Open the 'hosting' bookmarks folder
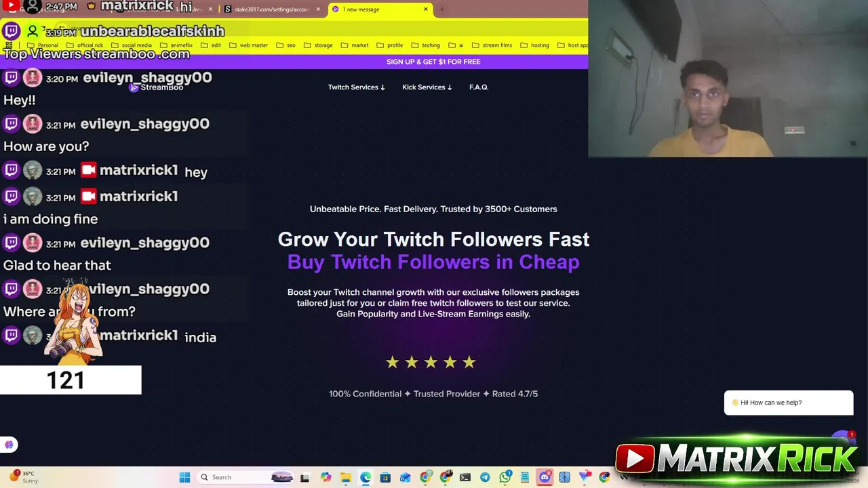Screen dimensions: 868x488 (534, 45)
